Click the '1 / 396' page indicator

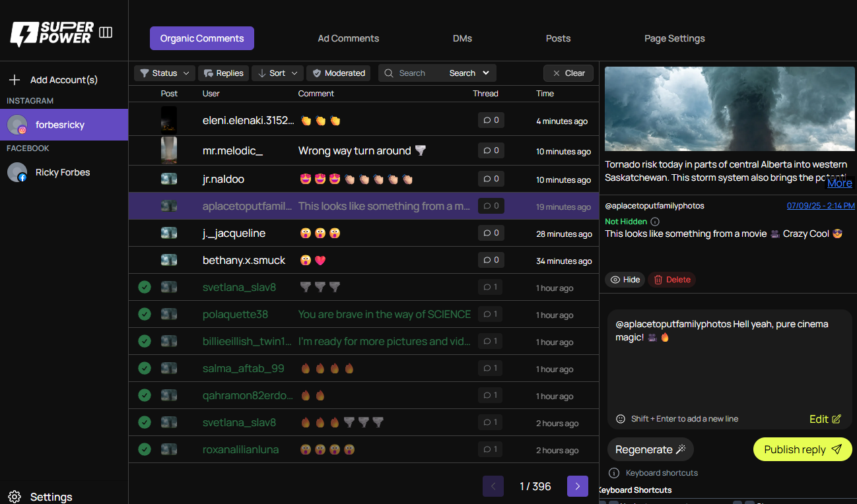535,486
